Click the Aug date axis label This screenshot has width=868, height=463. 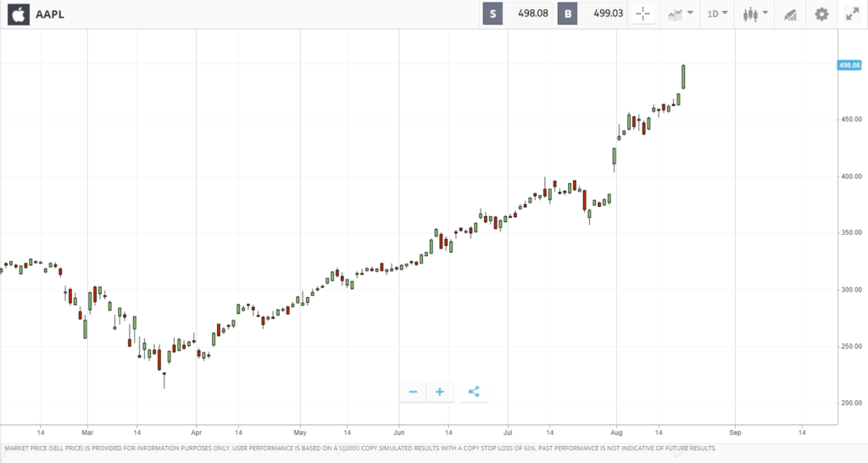click(616, 432)
